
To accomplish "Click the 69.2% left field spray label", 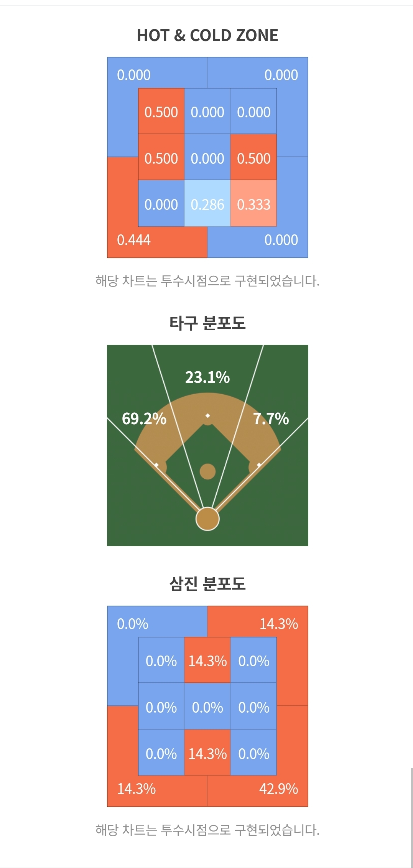I will (144, 418).
